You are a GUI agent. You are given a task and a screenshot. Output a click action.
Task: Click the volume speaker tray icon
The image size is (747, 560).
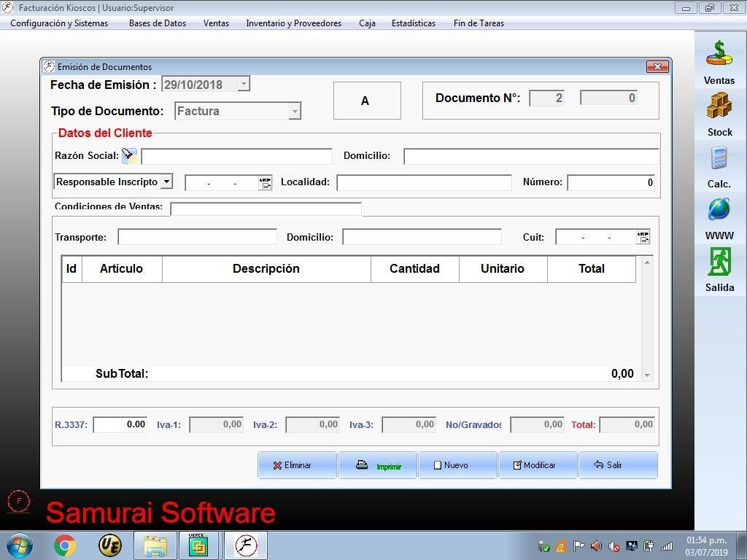[x=596, y=545]
